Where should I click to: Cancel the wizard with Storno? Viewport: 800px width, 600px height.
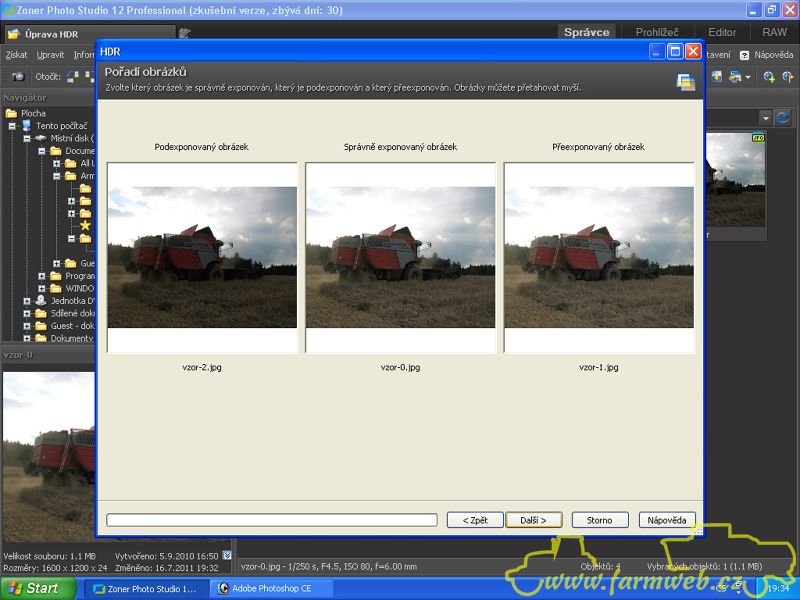tap(599, 520)
